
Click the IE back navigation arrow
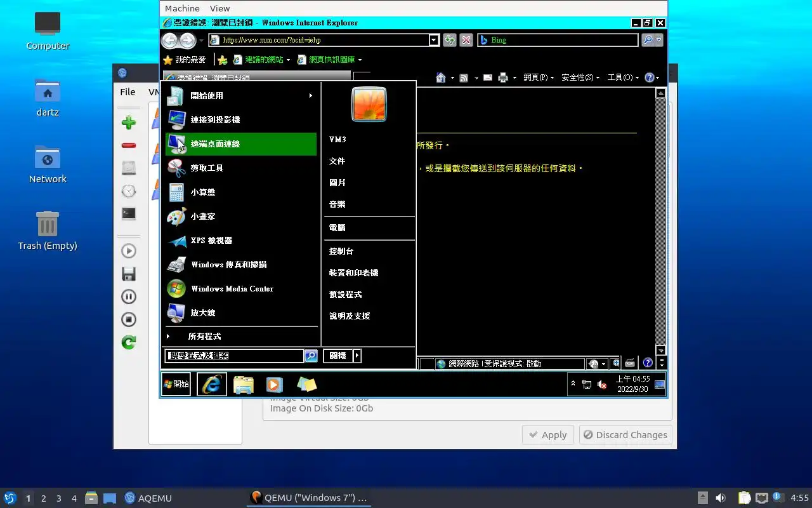coord(169,41)
